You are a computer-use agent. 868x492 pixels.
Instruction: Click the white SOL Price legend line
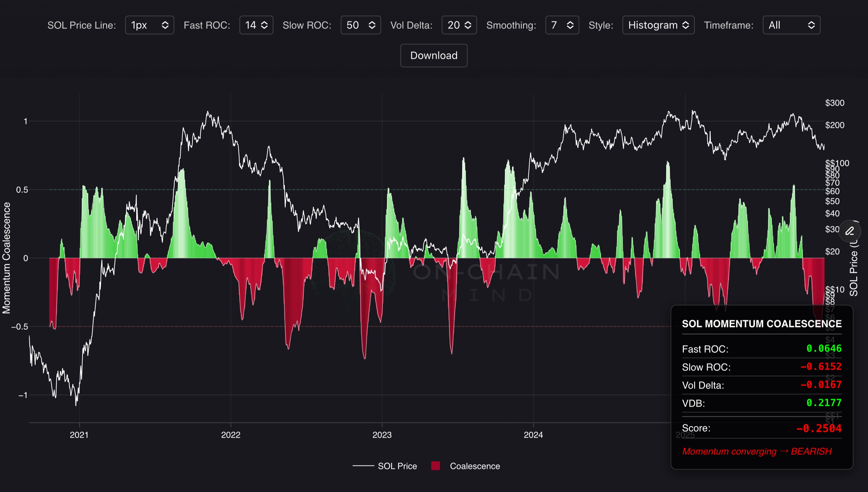[363, 466]
